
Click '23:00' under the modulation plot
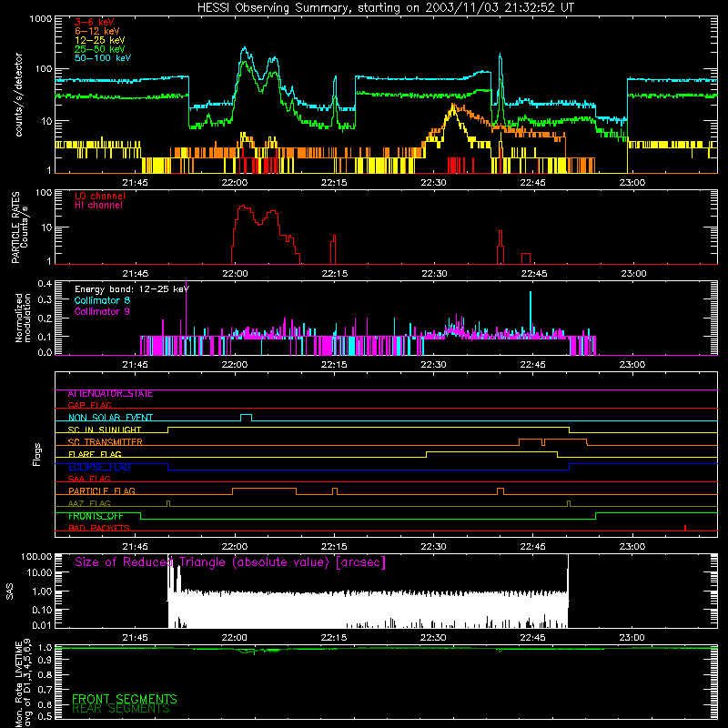click(632, 365)
